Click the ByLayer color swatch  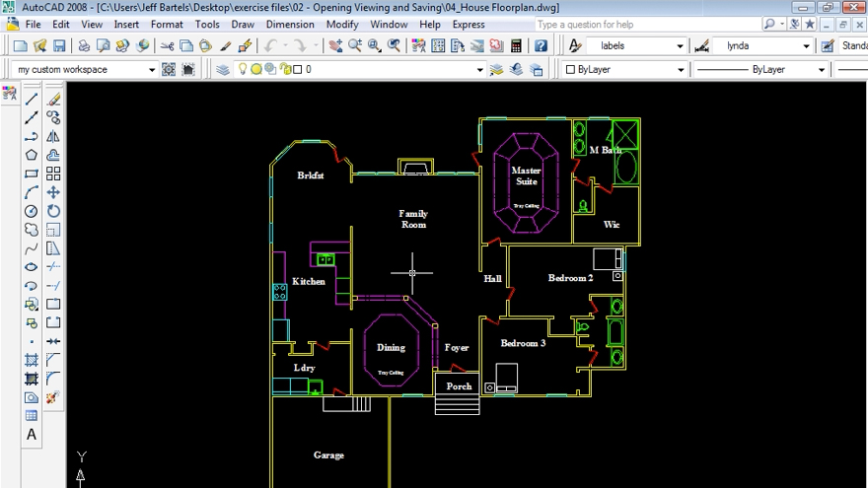point(570,70)
